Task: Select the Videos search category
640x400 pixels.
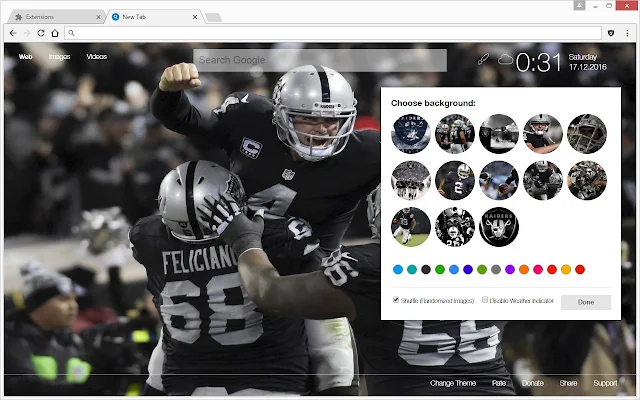Action: (x=97, y=57)
